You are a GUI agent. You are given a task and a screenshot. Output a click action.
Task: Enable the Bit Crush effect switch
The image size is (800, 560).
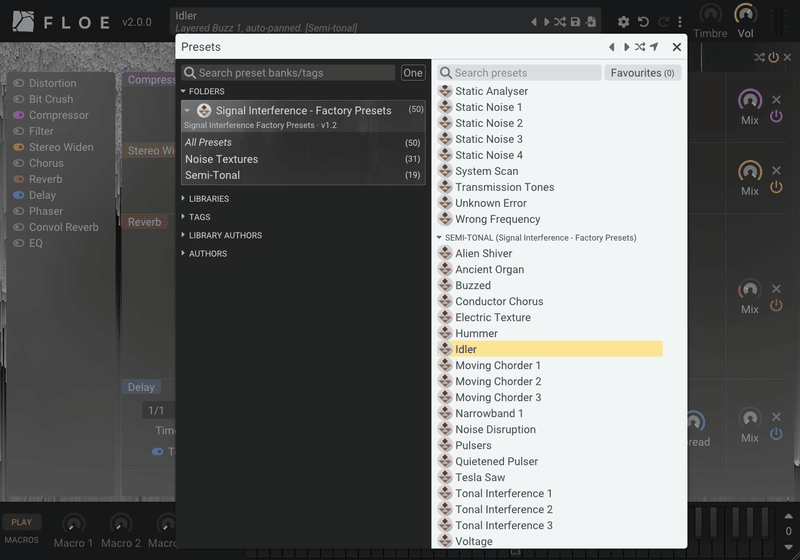coord(19,99)
